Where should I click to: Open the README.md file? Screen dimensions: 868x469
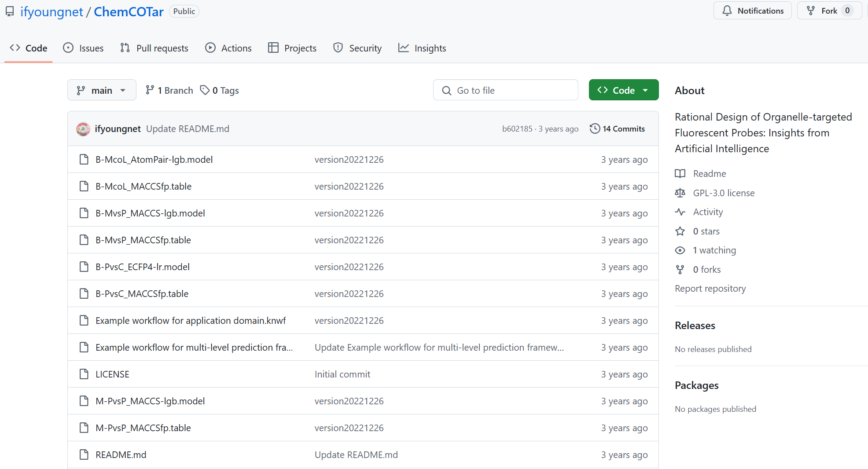(121, 454)
